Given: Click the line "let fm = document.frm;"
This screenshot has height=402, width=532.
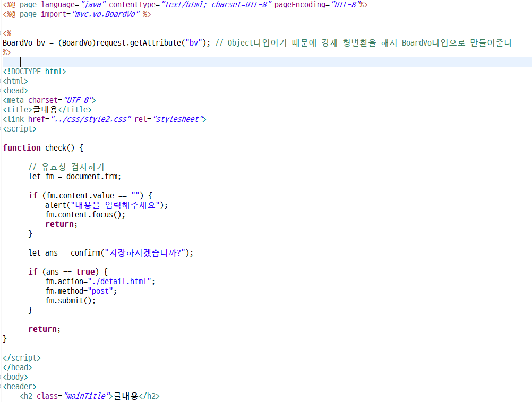Looking at the screenshot, I should [x=75, y=177].
